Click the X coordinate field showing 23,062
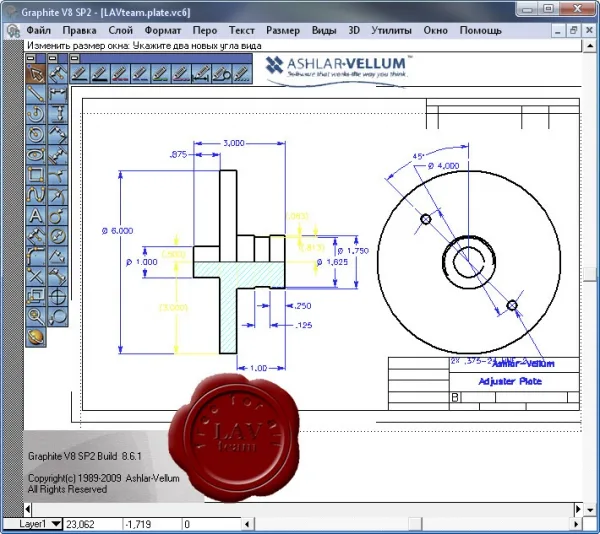The height and width of the screenshot is (534, 600). (x=92, y=524)
